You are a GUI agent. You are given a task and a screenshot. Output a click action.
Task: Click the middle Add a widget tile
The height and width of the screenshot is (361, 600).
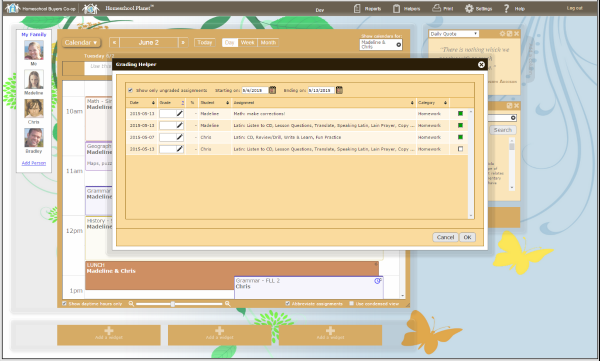pyautogui.click(x=219, y=335)
